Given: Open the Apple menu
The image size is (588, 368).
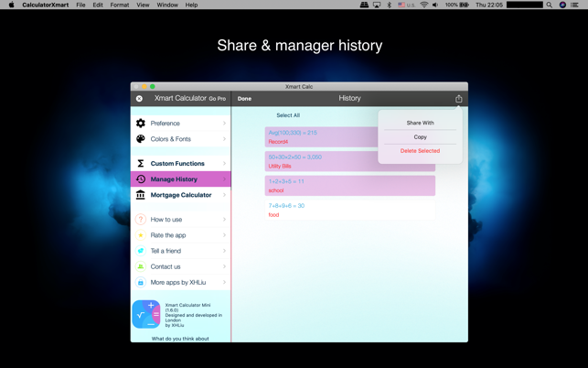Looking at the screenshot, I should (x=11, y=5).
